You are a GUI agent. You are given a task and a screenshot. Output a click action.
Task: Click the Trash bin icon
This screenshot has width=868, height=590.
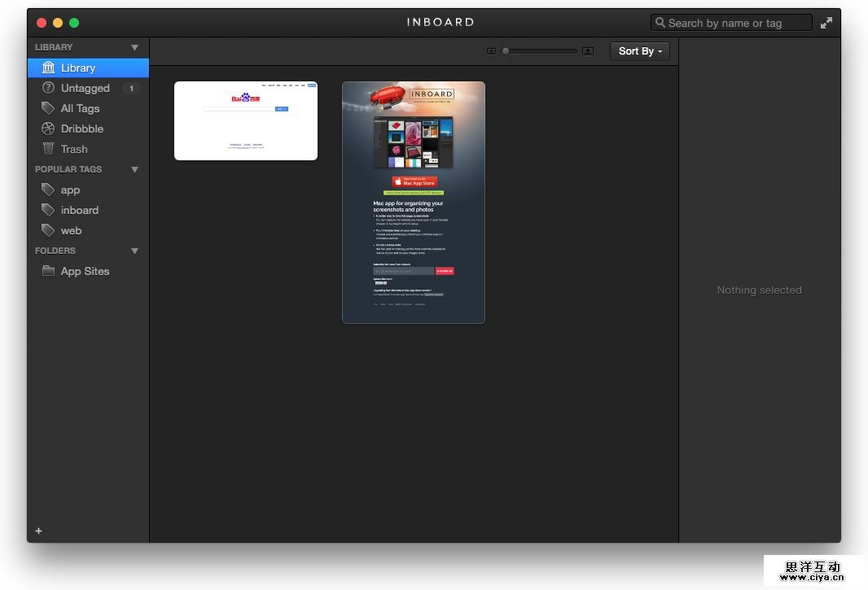(x=49, y=149)
